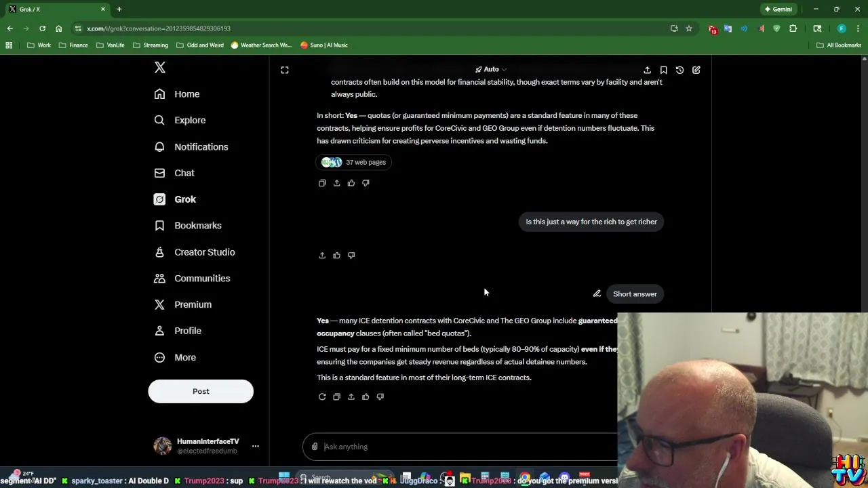Viewport: 868px width, 488px height.
Task: Start a new Grok chat
Action: [696, 70]
